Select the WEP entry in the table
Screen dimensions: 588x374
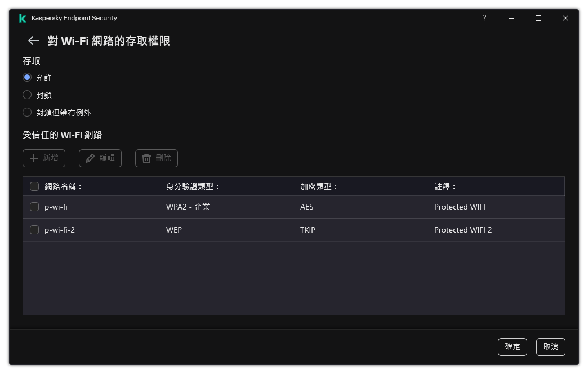173,230
